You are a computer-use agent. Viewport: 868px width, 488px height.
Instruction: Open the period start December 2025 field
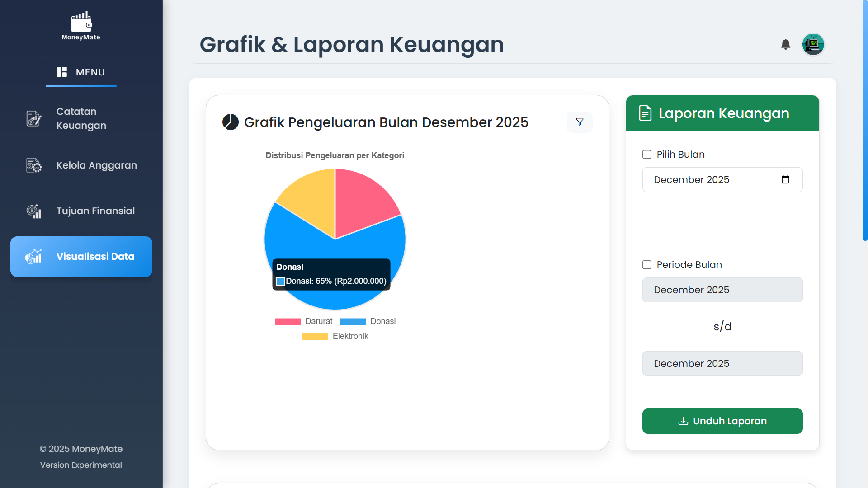click(x=722, y=290)
